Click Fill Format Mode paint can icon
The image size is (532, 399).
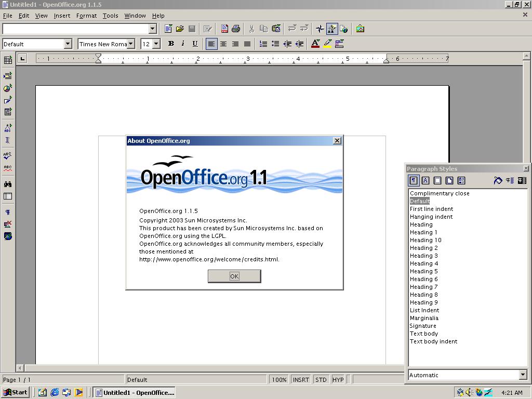point(498,180)
